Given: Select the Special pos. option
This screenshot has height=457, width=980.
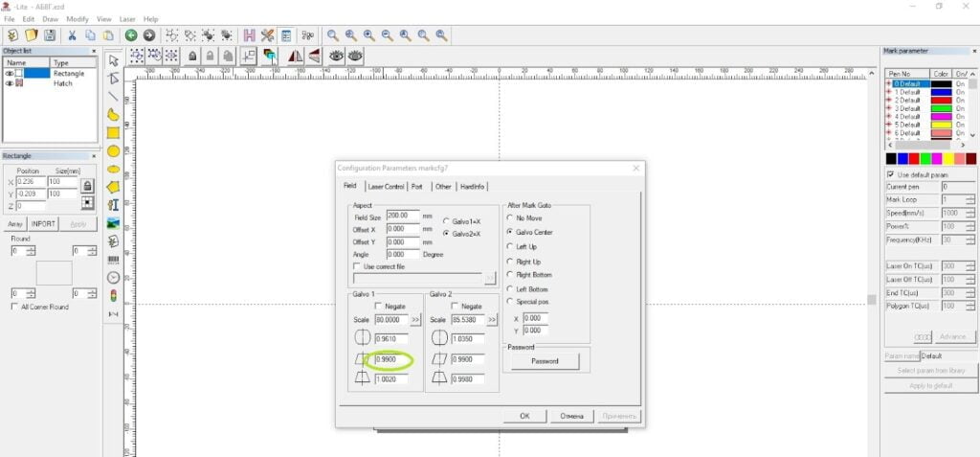Looking at the screenshot, I should click(x=510, y=302).
